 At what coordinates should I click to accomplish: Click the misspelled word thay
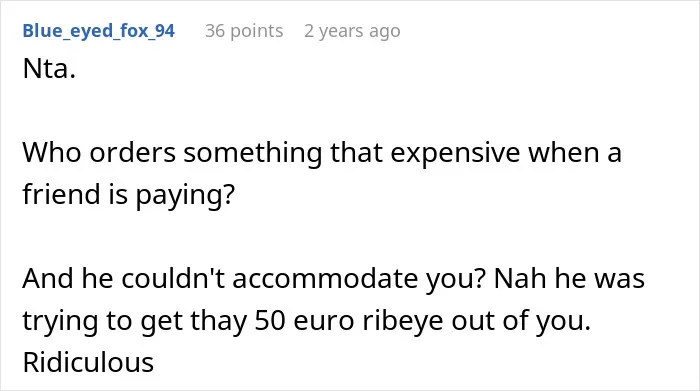pos(219,321)
